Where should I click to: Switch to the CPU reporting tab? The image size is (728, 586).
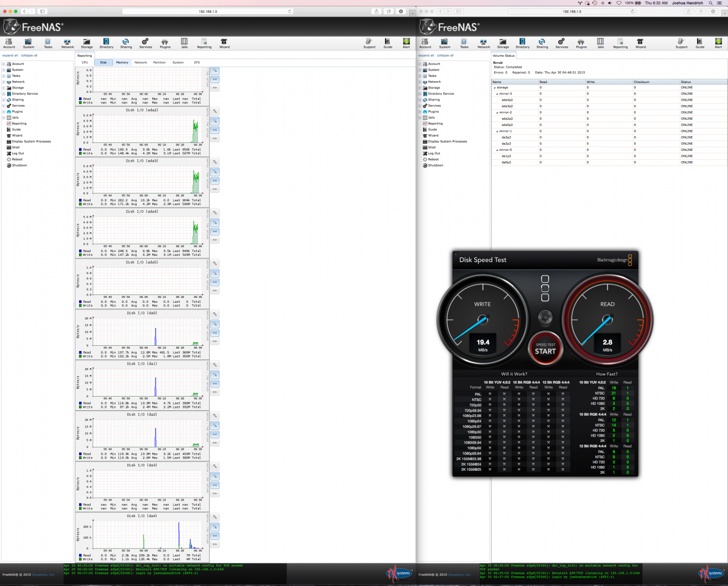coord(85,63)
